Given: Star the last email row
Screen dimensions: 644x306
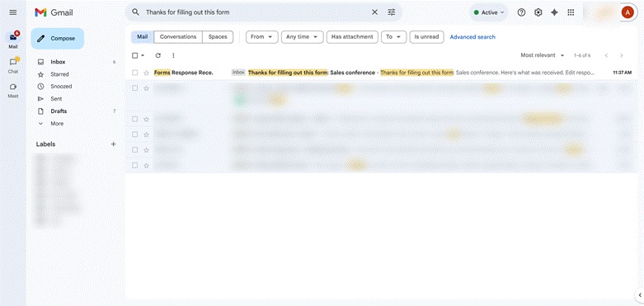Looking at the screenshot, I should pos(146,165).
